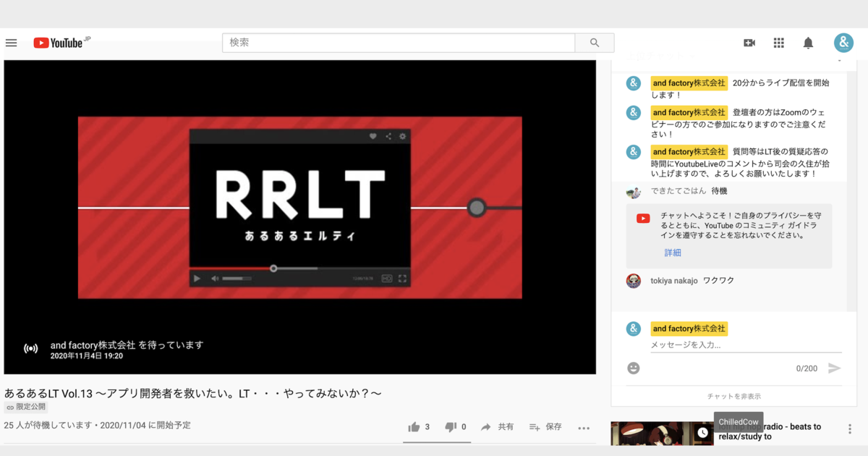Open the emoji picker in chat
Image resolution: width=868 pixels, height=456 pixels.
[634, 368]
